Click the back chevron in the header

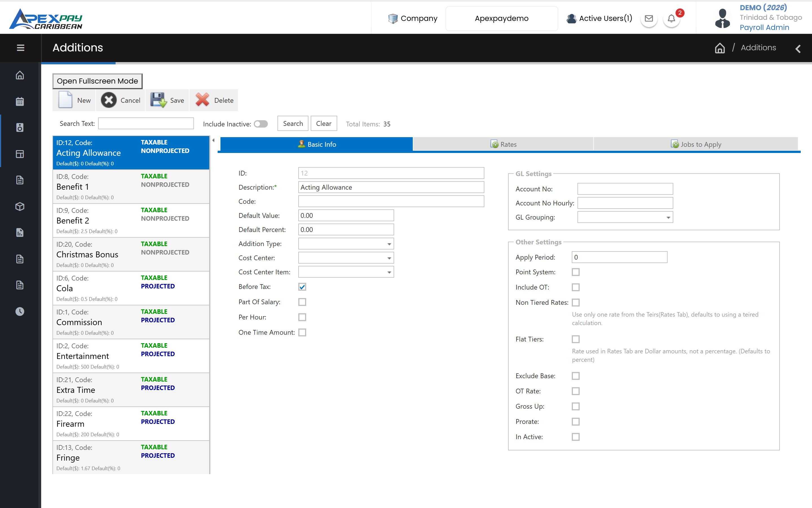798,49
